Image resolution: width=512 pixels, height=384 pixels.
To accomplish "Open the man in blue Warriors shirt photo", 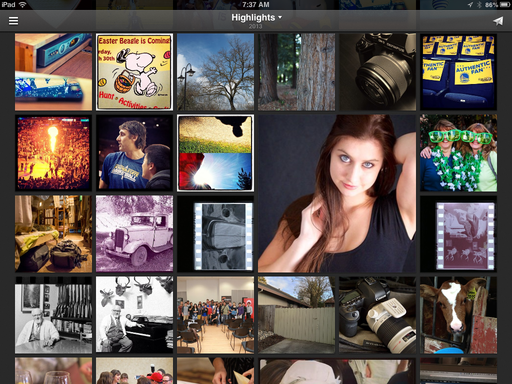I will click(134, 153).
